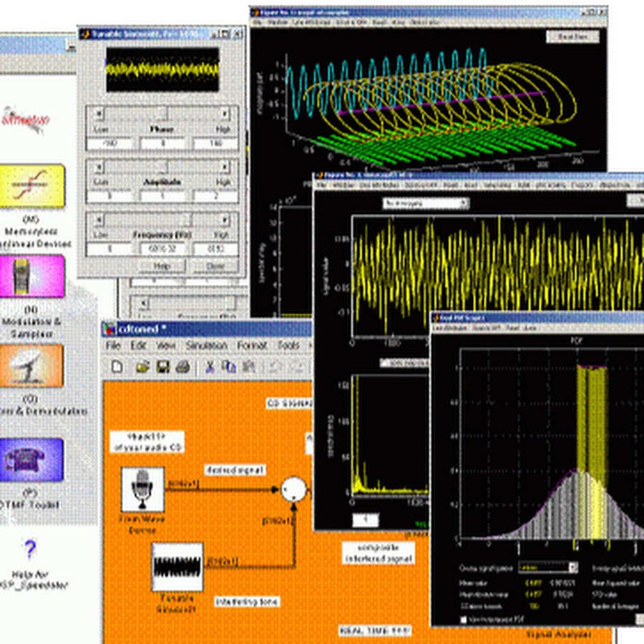Click the yellow waveform preview in the sinusoid tuner
The image size is (644, 644).
[162, 69]
